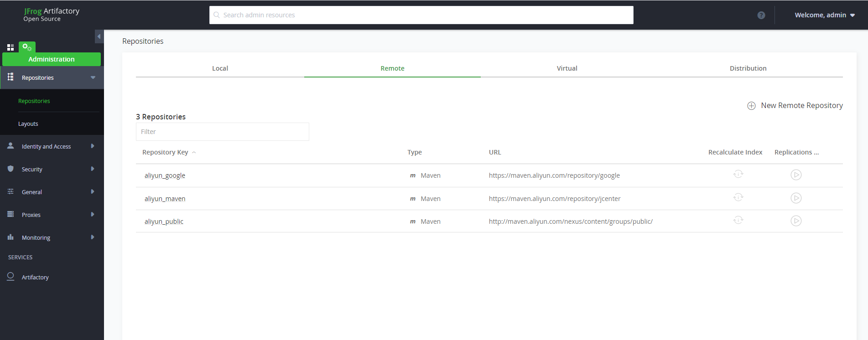Select the Administration gear icon
Viewport: 868px width, 340px height.
coord(27,47)
